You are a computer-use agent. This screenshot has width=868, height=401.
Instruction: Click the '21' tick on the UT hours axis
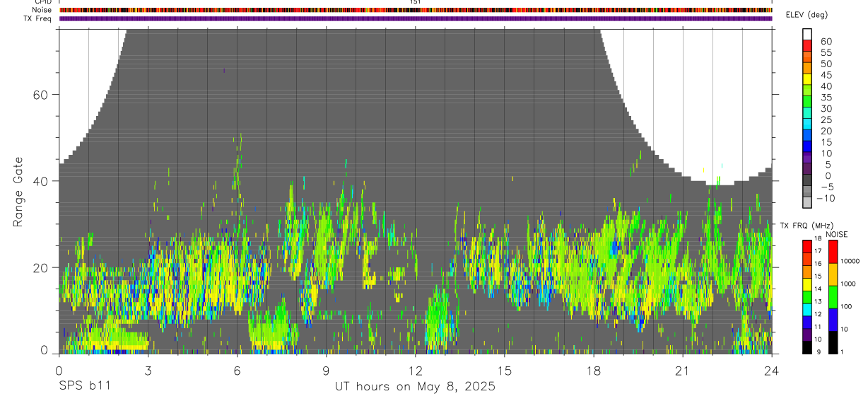[683, 371]
